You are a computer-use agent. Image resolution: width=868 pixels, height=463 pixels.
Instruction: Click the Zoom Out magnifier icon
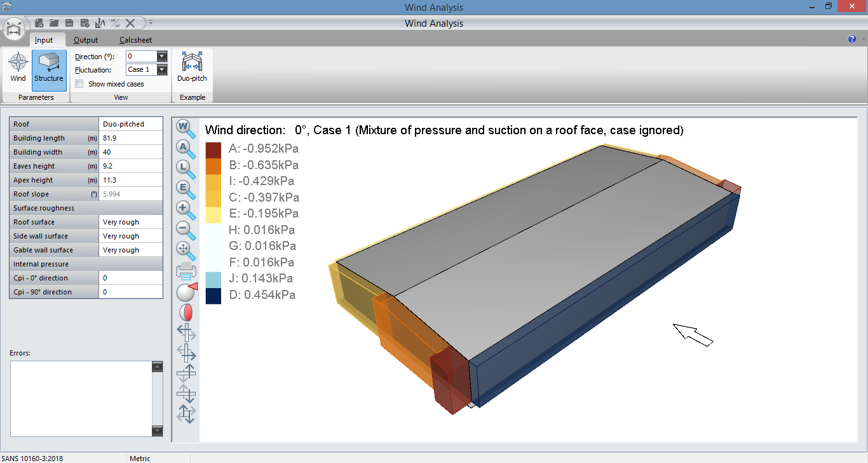[186, 230]
